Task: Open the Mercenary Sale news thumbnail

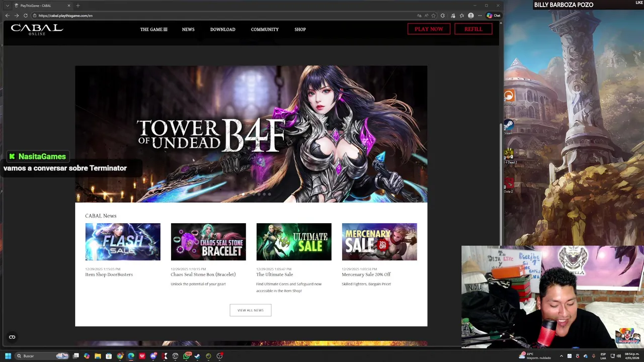Action: coord(379,242)
